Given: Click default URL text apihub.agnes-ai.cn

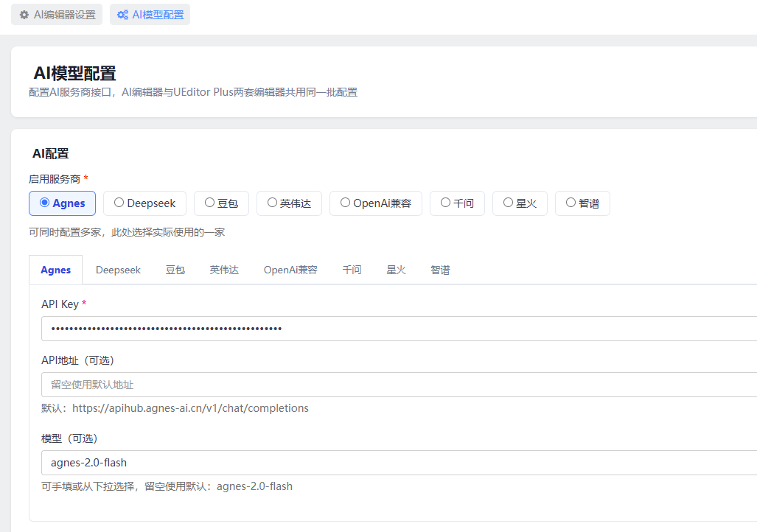Looking at the screenshot, I should point(190,408).
